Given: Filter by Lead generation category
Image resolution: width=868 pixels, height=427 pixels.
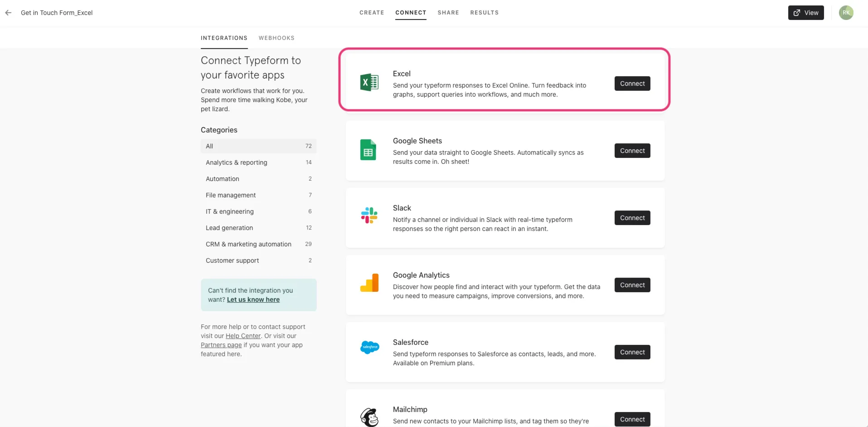Looking at the screenshot, I should pos(258,228).
